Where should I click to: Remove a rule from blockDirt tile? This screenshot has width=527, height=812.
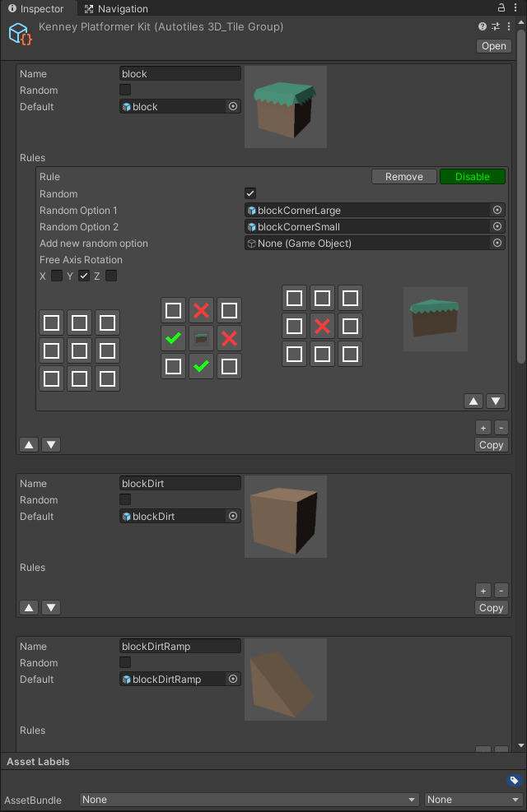point(501,591)
